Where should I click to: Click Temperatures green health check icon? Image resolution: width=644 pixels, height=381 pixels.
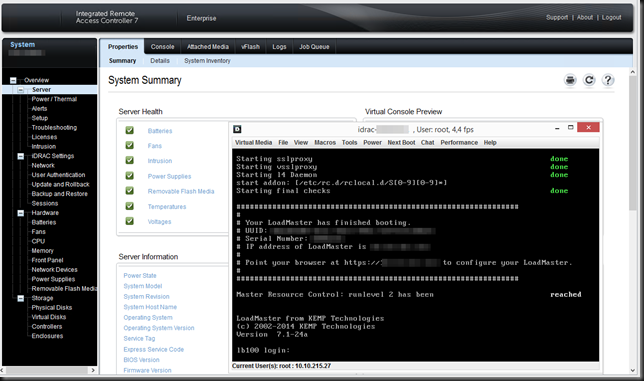coord(129,206)
